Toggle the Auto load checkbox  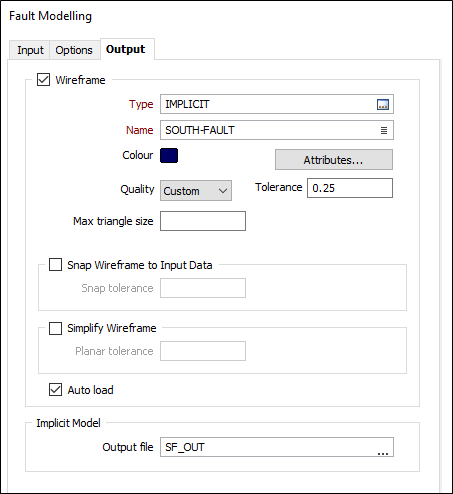pyautogui.click(x=55, y=390)
